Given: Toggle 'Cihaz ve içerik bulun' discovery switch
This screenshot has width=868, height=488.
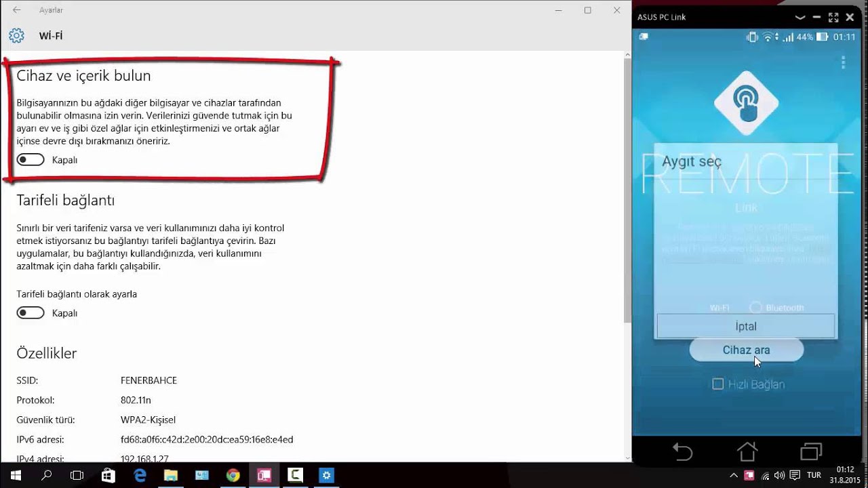Looking at the screenshot, I should tap(31, 160).
